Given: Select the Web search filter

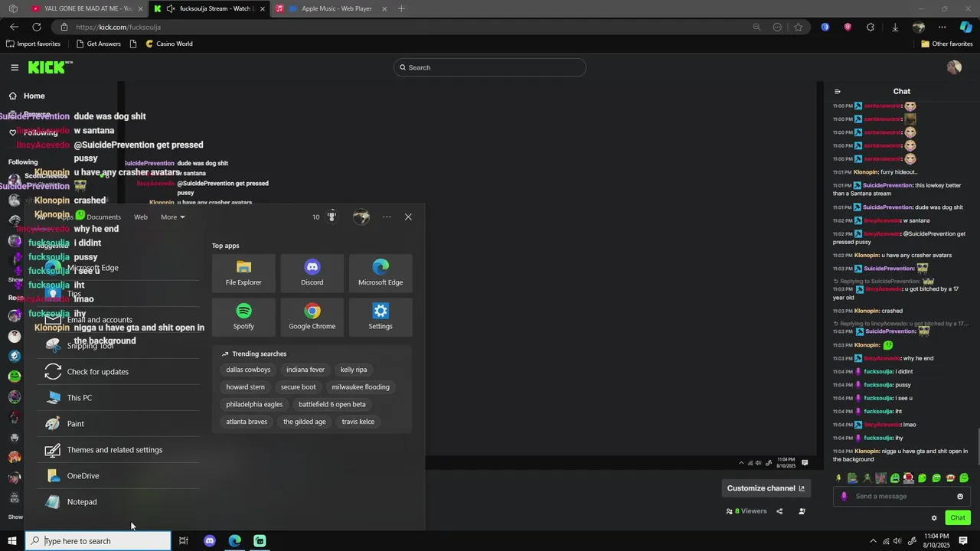Looking at the screenshot, I should pos(141,217).
